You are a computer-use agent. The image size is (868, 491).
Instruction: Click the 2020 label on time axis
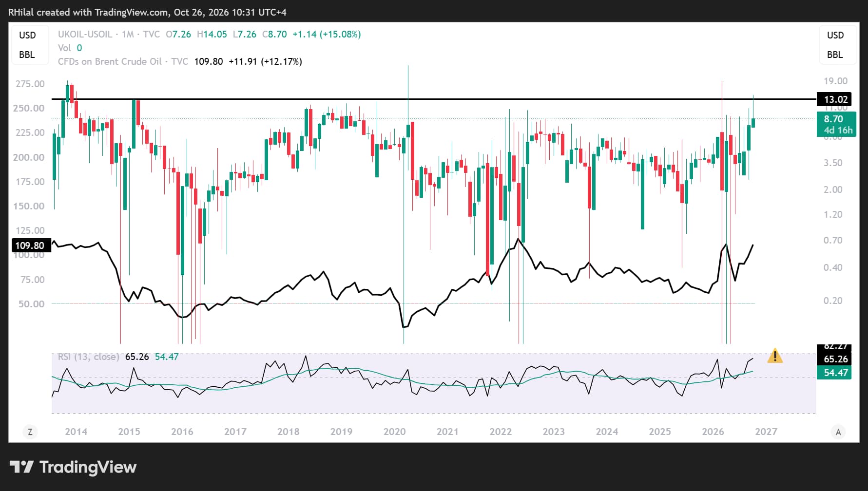[395, 432]
